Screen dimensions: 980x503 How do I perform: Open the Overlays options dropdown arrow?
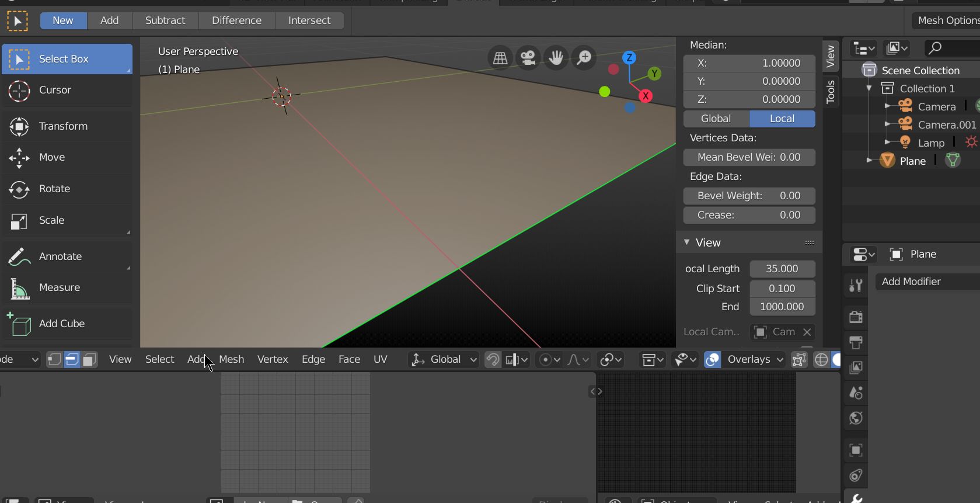click(x=780, y=359)
